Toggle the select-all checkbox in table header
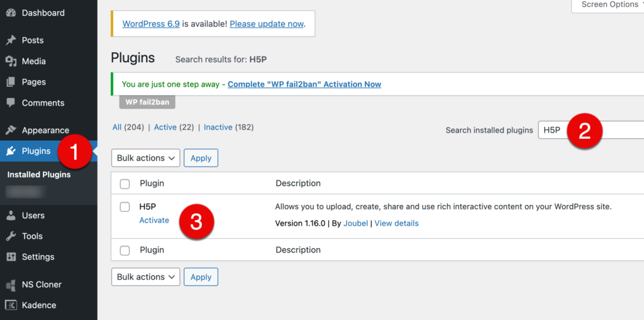The width and height of the screenshot is (644, 320). [x=125, y=184]
